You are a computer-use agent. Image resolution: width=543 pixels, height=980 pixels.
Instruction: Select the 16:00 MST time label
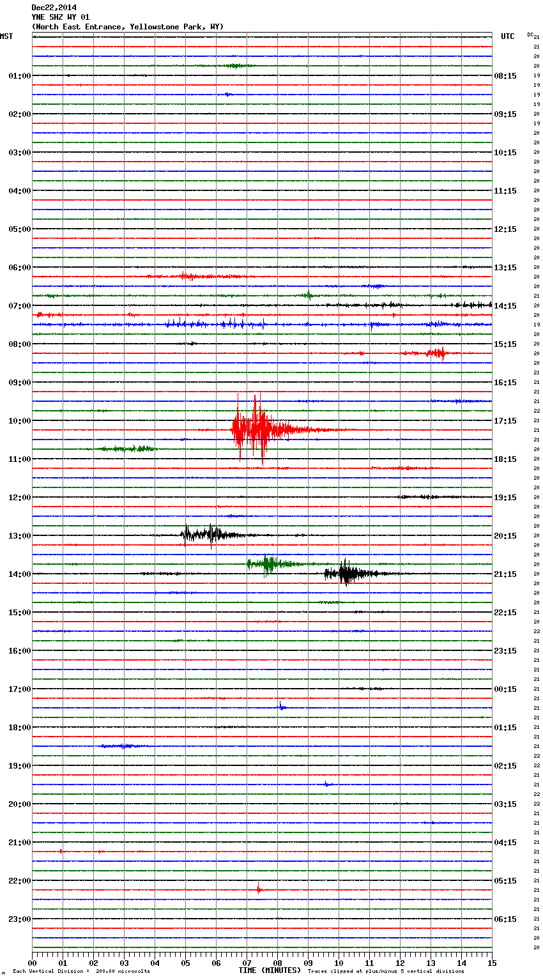point(20,651)
